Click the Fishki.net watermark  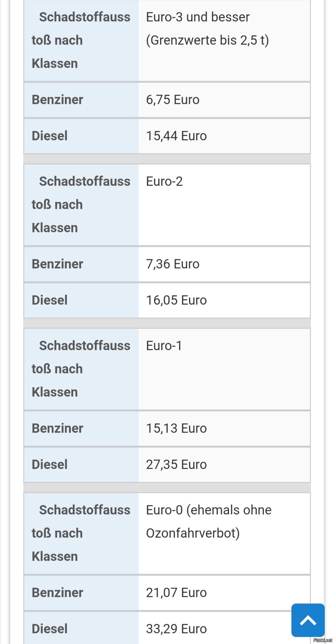click(x=323, y=640)
